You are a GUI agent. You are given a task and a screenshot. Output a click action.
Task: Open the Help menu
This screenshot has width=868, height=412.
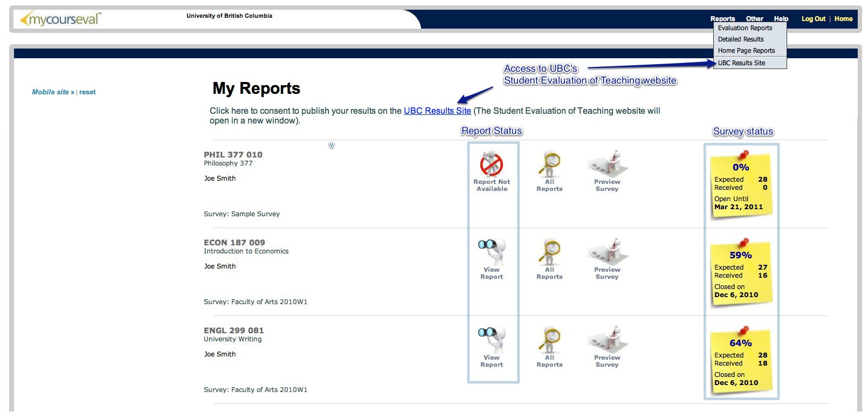click(x=781, y=19)
